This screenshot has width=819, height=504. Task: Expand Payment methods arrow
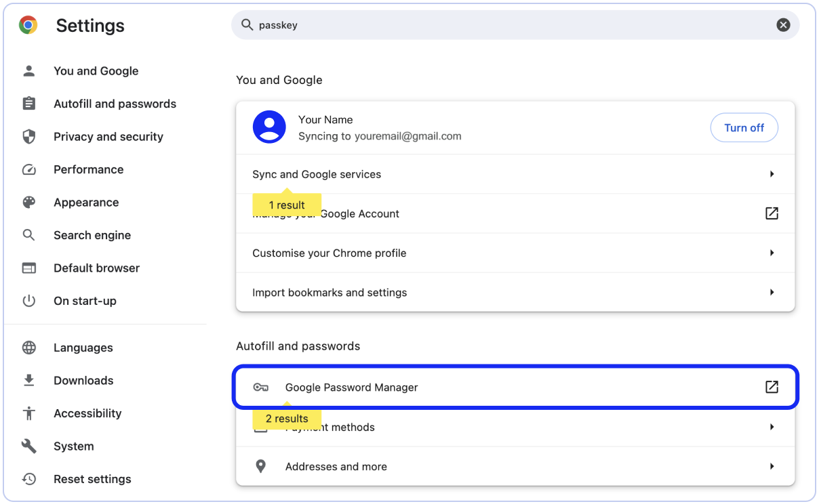point(772,427)
